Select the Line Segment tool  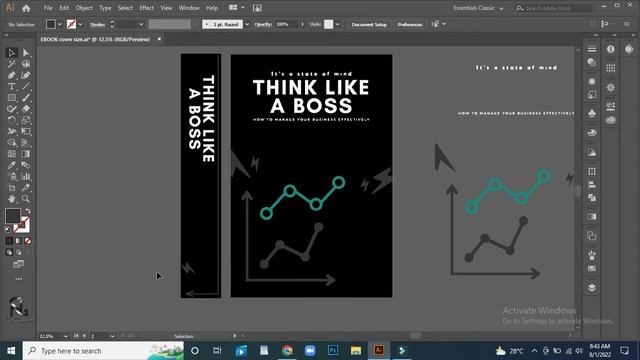pos(26,87)
